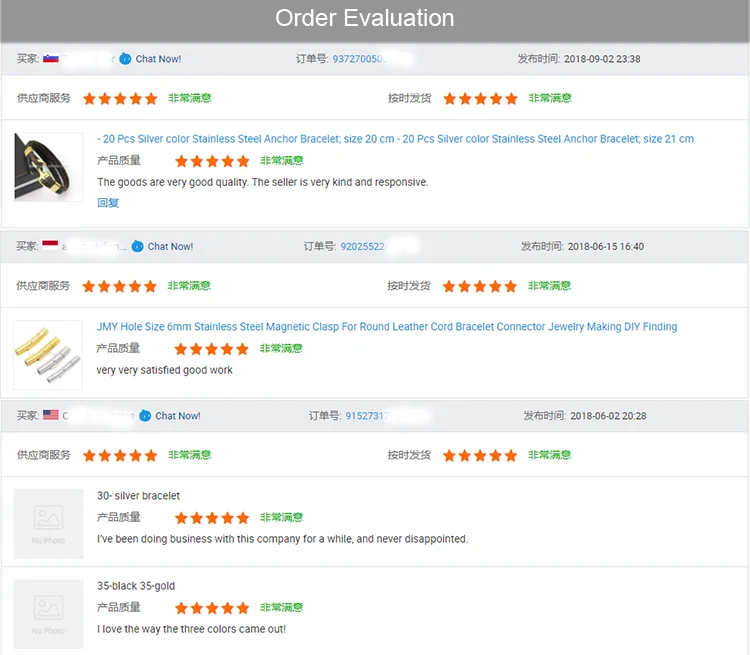Click the 产品质量 stars for 35-black 35-gold
The height and width of the screenshot is (655, 750).
point(212,608)
